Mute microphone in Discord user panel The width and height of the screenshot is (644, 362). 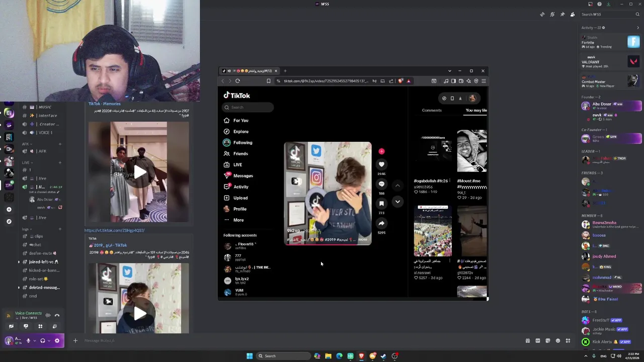28,341
